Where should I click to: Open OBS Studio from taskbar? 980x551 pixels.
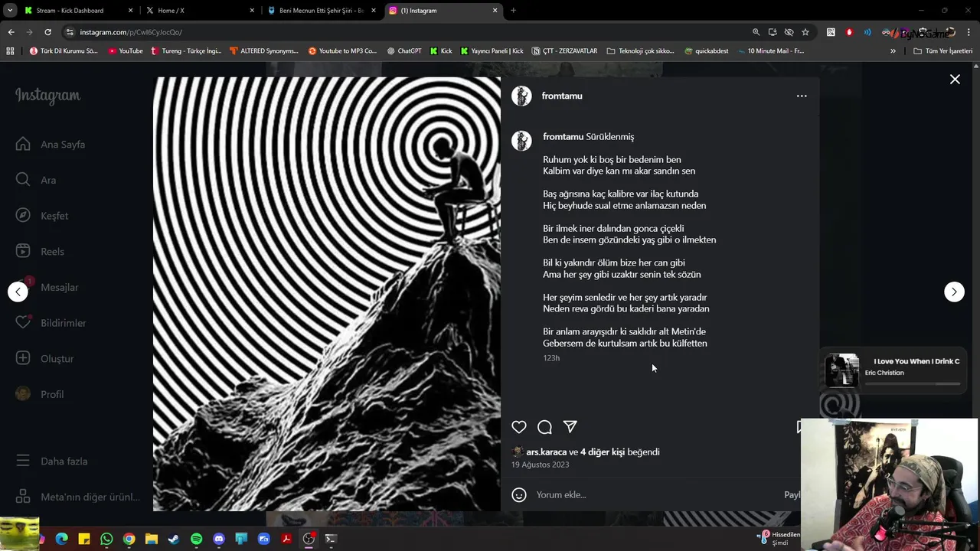coord(309,539)
